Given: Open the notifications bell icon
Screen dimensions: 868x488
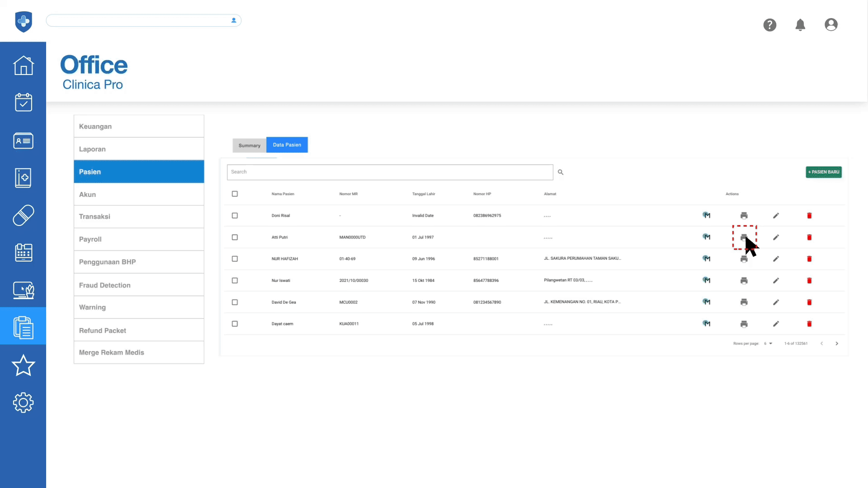Looking at the screenshot, I should [x=800, y=25].
